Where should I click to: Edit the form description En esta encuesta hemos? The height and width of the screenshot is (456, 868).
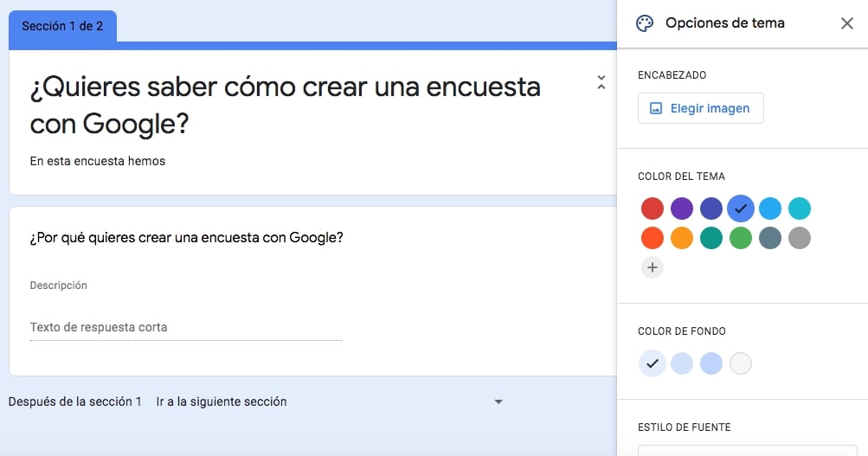[98, 161]
